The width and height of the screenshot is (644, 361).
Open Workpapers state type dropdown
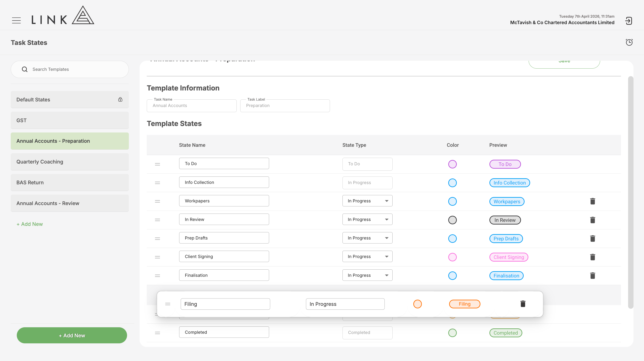tap(367, 201)
